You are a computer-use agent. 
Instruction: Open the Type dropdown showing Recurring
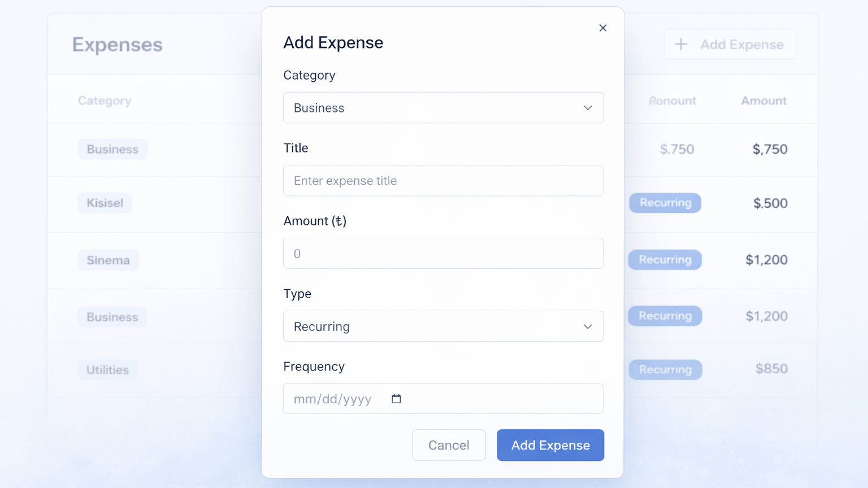(x=443, y=326)
